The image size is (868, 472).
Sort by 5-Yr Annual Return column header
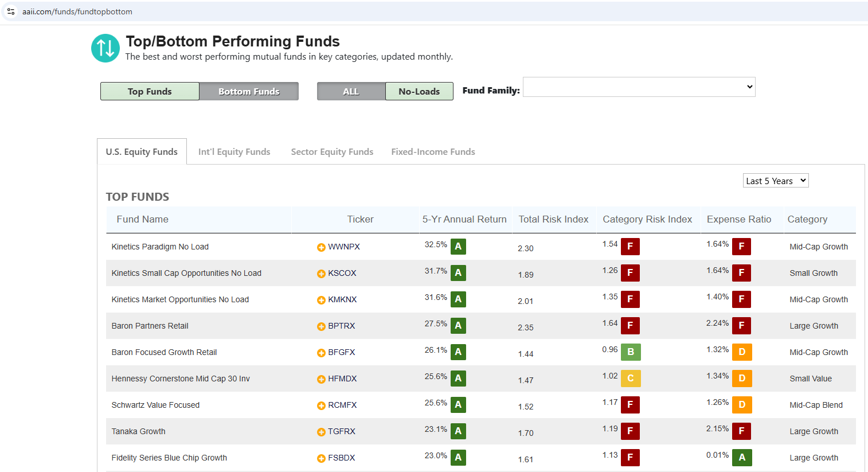coord(464,219)
